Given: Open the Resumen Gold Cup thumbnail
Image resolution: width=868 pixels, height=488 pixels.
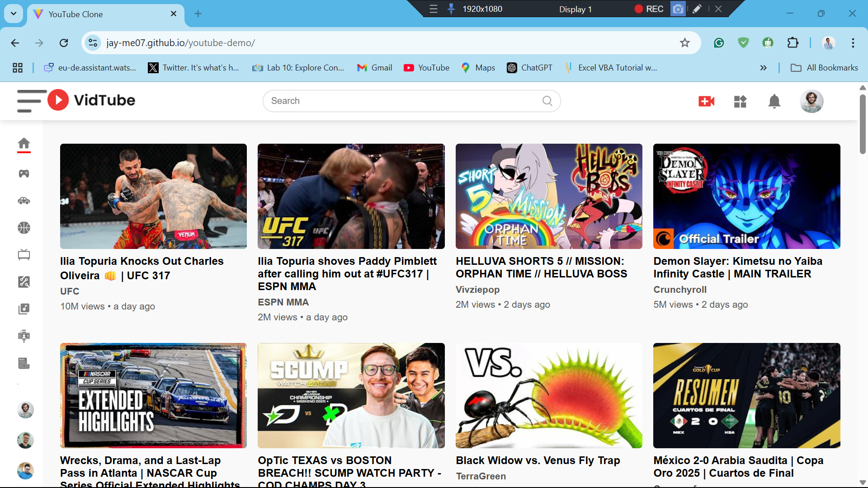Looking at the screenshot, I should pos(746,395).
